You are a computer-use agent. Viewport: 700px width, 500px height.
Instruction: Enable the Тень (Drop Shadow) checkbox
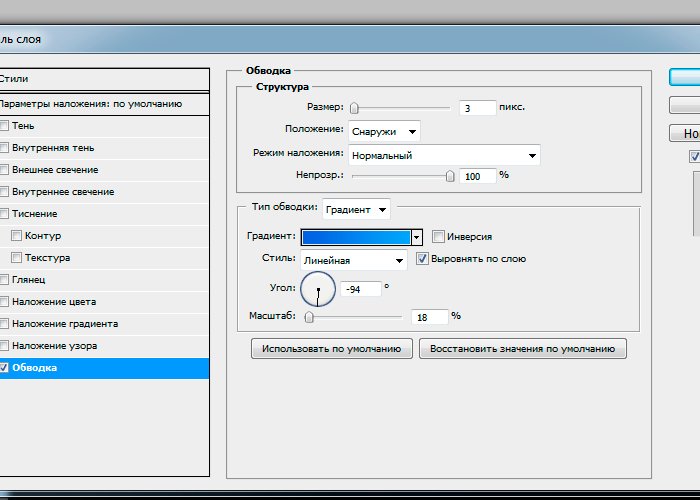(x=5, y=126)
